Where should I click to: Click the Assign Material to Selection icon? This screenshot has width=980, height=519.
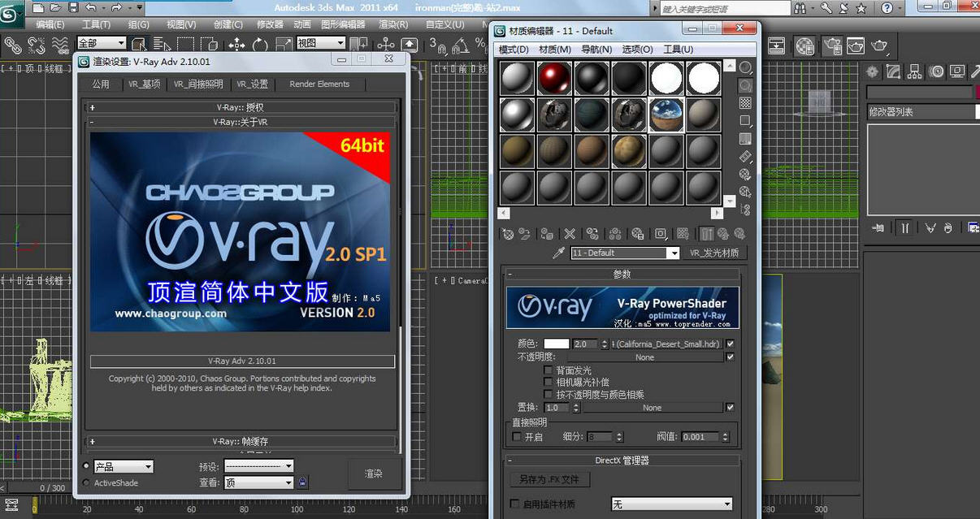(547, 234)
